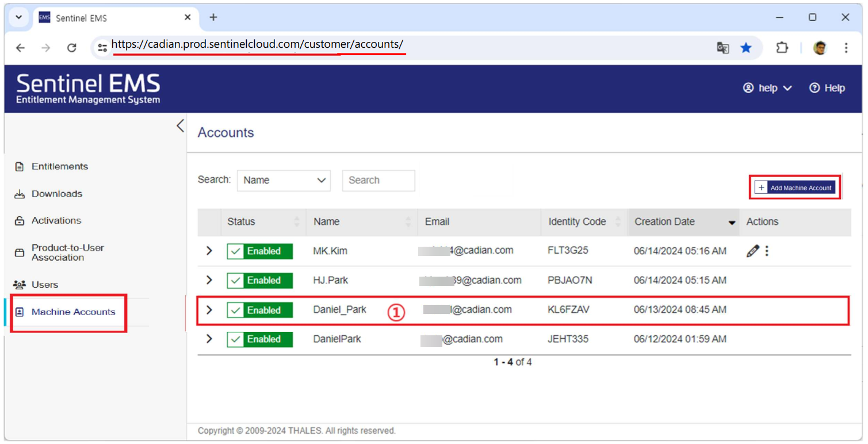This screenshot has height=444, width=868.
Task: Click the 1 - 4 of 4 pagination text
Action: pyautogui.click(x=513, y=362)
